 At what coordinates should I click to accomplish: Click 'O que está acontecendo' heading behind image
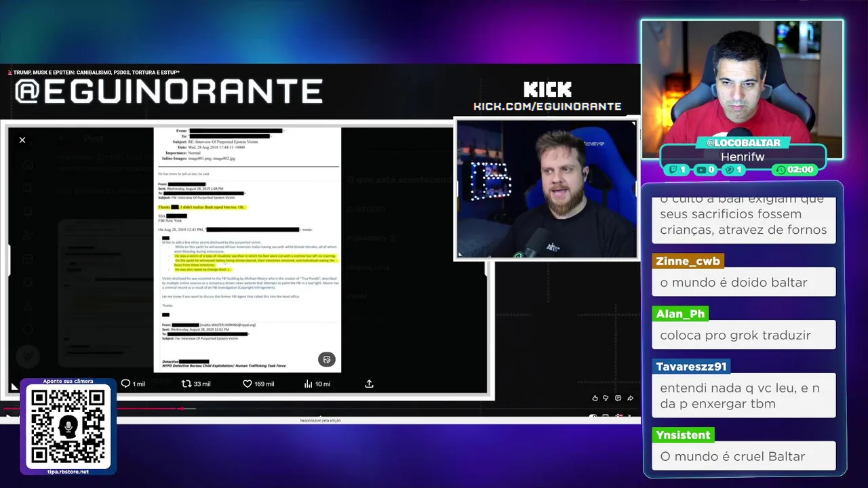point(399,180)
